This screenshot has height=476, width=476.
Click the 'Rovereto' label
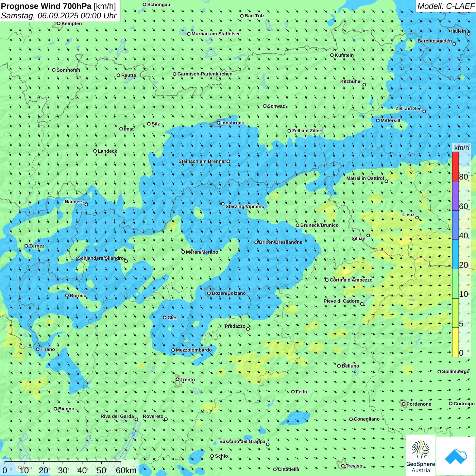153,416
